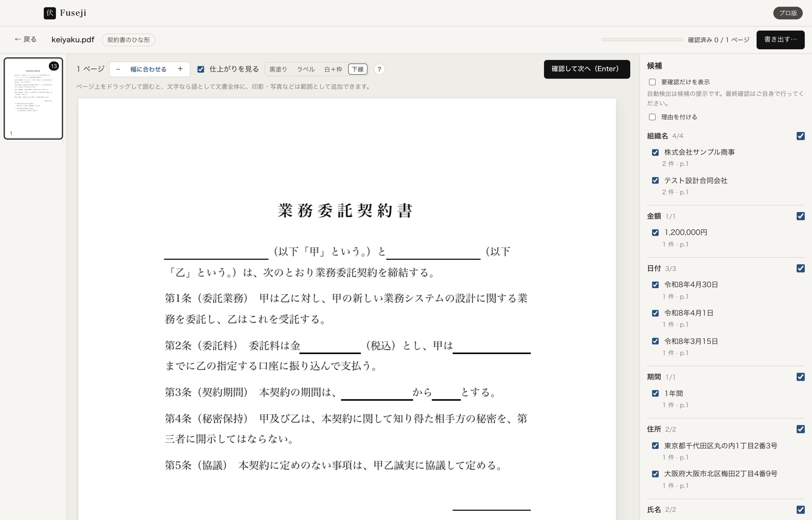Toggle 要確認だけを表示 checkbox

[652, 82]
